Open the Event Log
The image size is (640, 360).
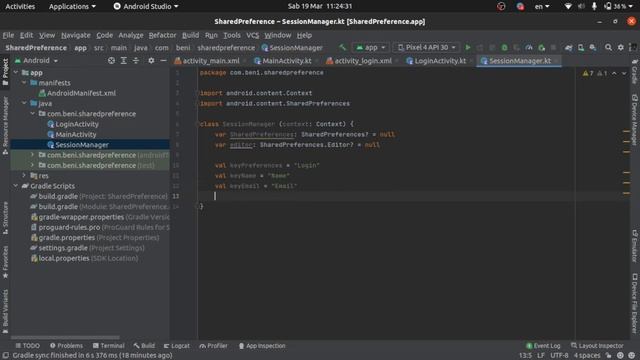point(543,346)
